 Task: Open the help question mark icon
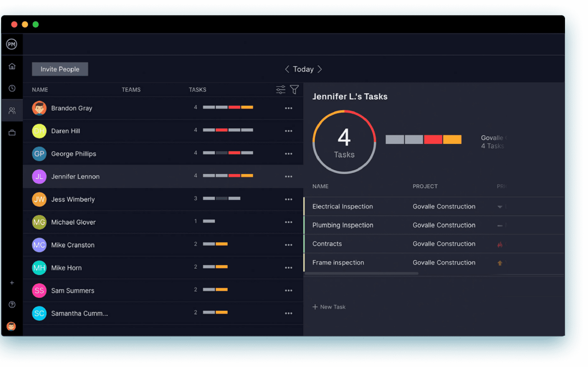click(x=12, y=305)
